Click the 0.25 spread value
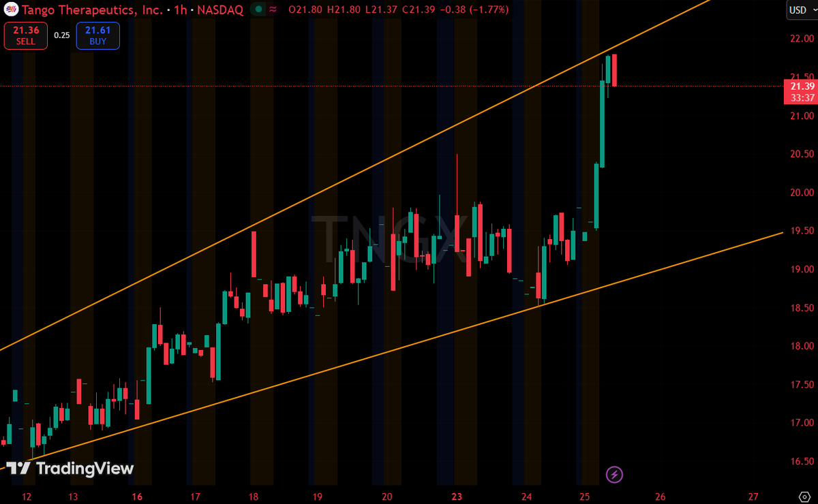This screenshot has width=818, height=504. click(x=61, y=35)
